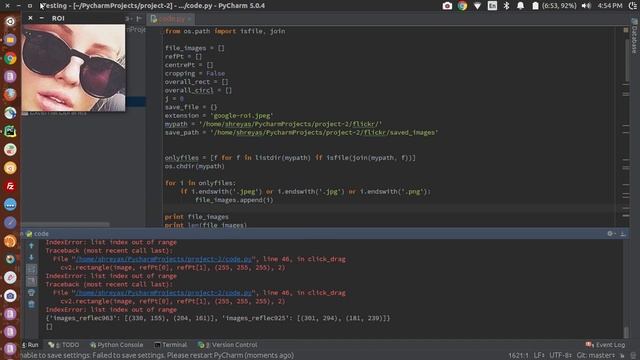Open the blue chat bubble dock app
The height and width of the screenshot is (360, 640).
[10, 204]
